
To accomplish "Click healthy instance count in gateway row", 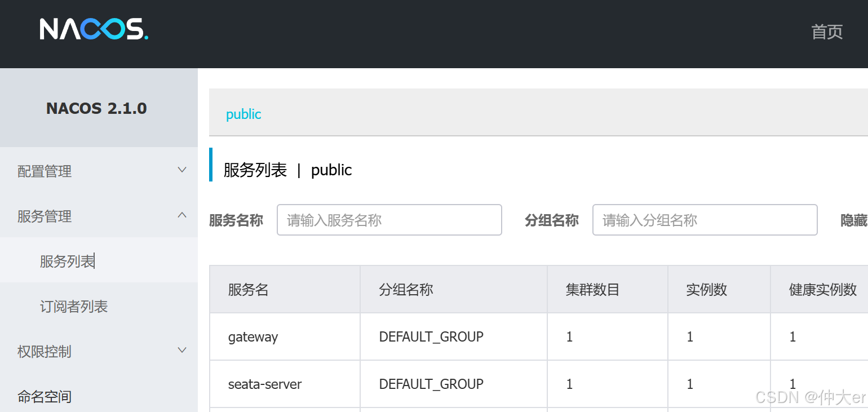I will [792, 337].
